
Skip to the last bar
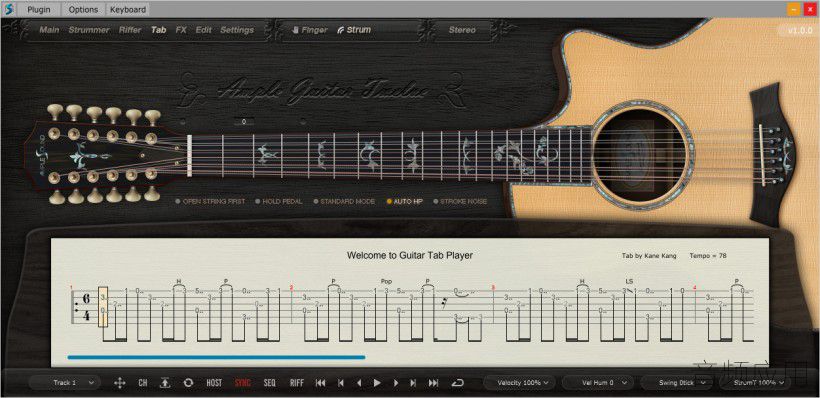point(434,383)
